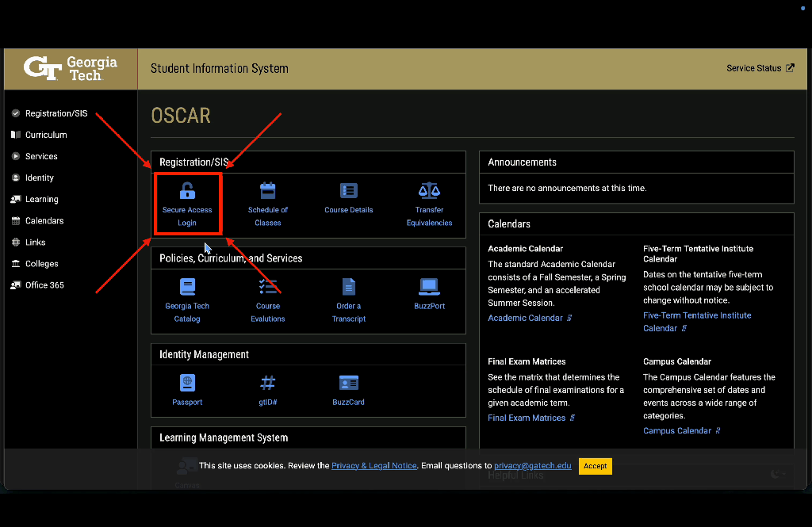812x527 pixels.
Task: Open the BuzzPort laptop icon
Action: point(429,286)
